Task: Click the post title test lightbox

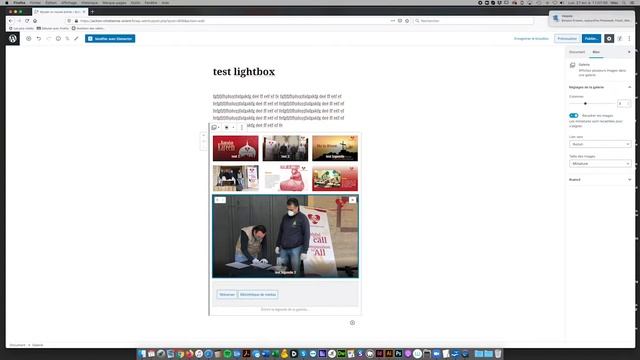Action: [x=244, y=71]
